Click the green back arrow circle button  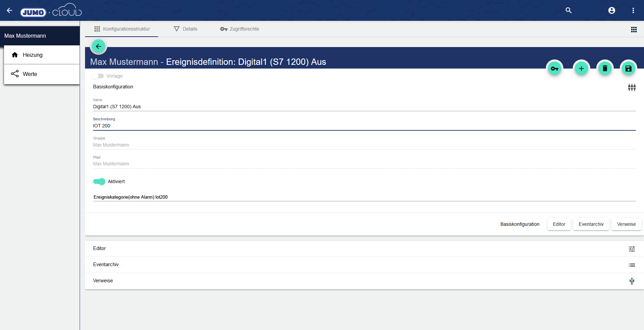(x=98, y=46)
